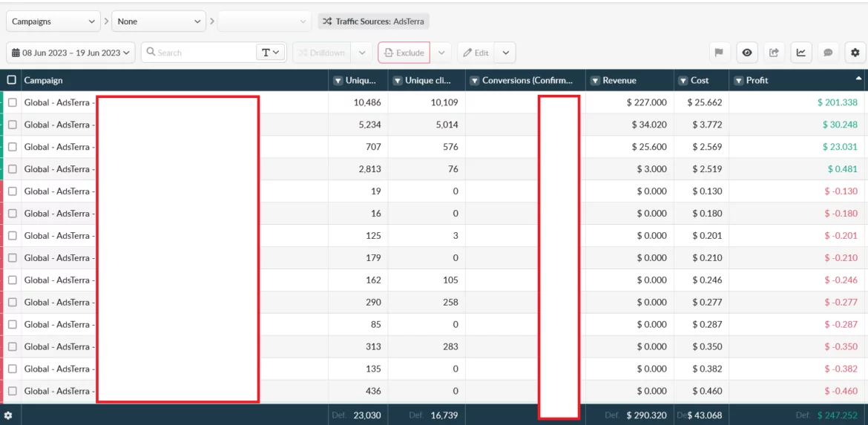Click the profit cell $ -0.201
Screen dimensions: 868x425
[x=841, y=236]
